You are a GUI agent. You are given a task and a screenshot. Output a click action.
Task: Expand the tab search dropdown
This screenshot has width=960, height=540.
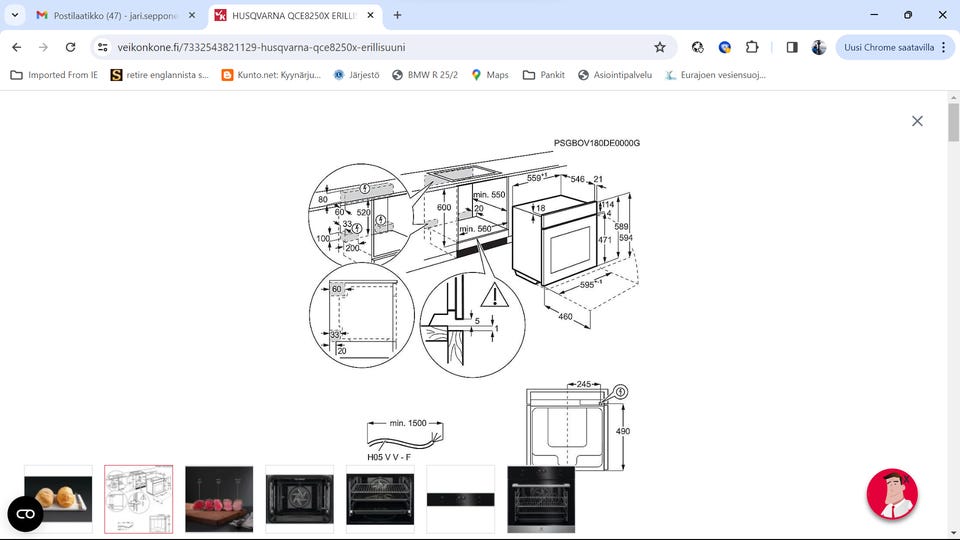click(x=15, y=15)
